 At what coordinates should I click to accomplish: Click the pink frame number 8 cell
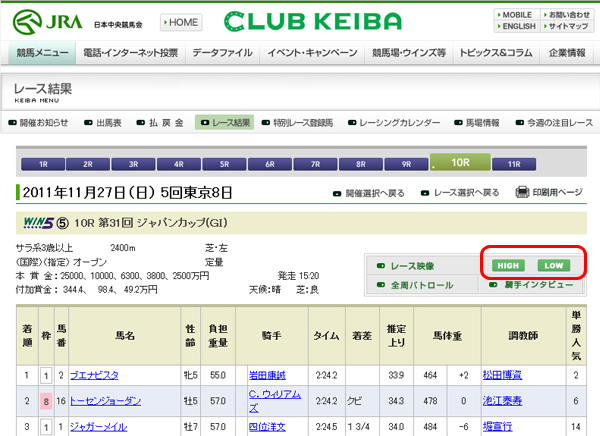[x=46, y=402]
